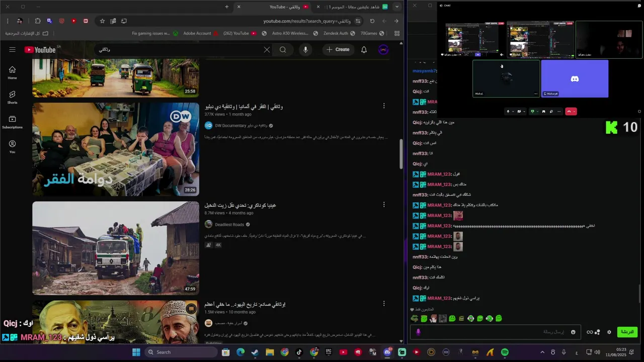Click the Windows taskbar Search box

click(x=181, y=352)
